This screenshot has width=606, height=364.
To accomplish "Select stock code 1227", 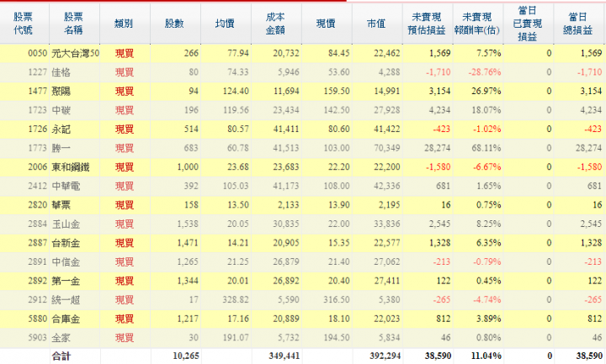I will (38, 71).
